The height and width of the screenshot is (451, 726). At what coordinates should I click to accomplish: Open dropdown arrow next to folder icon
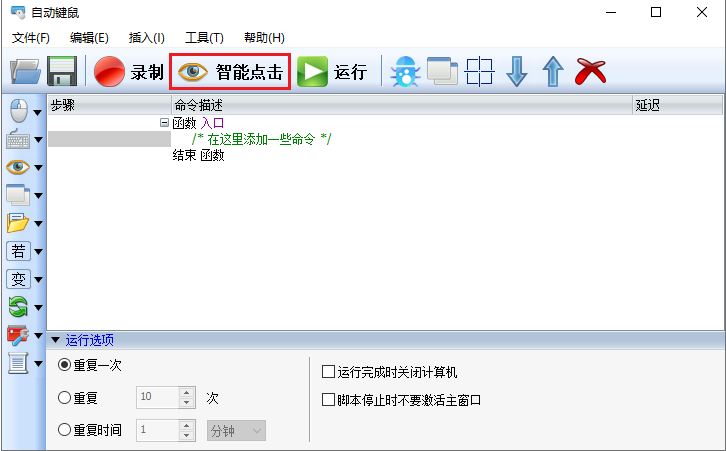[x=38, y=224]
